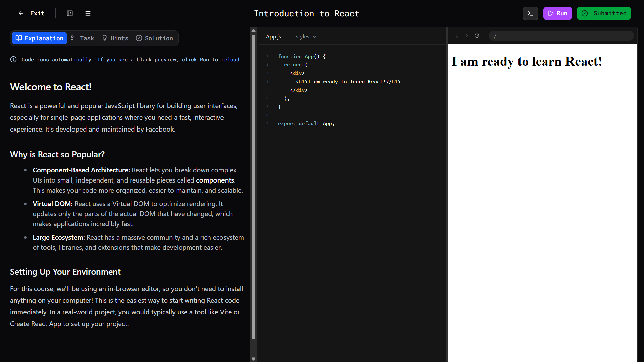Click the back arrow next to Exit

click(x=21, y=13)
